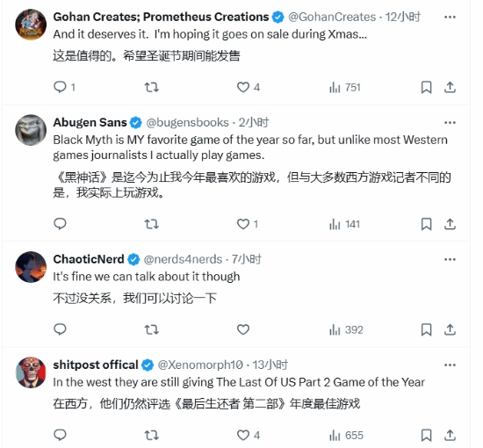
Task: Share the Gohan Creates tweet
Action: click(450, 87)
